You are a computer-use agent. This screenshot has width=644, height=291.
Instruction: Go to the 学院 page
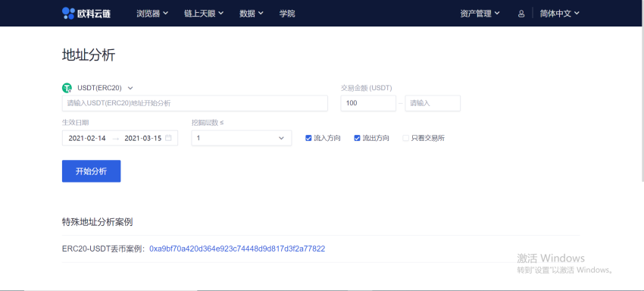tap(287, 14)
